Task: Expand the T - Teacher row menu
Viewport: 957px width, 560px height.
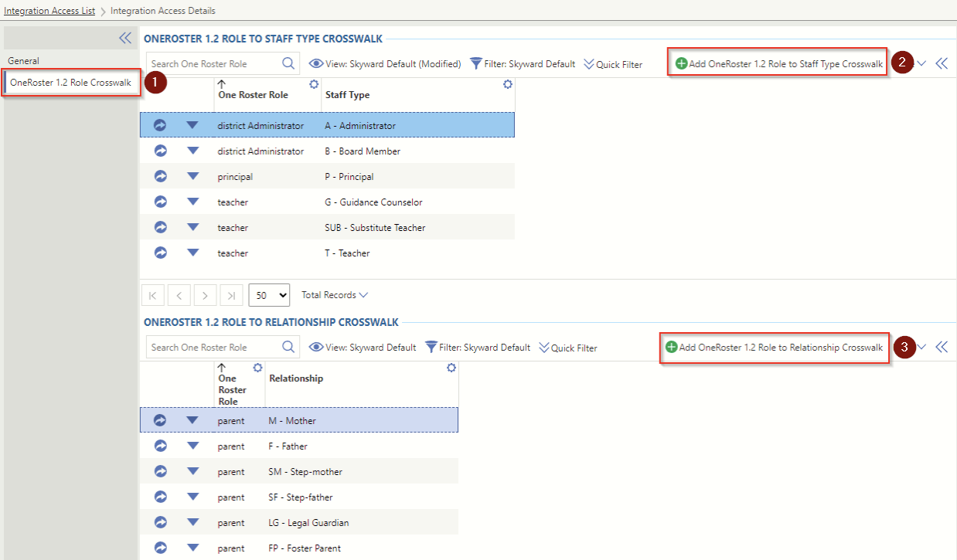Action: click(192, 253)
